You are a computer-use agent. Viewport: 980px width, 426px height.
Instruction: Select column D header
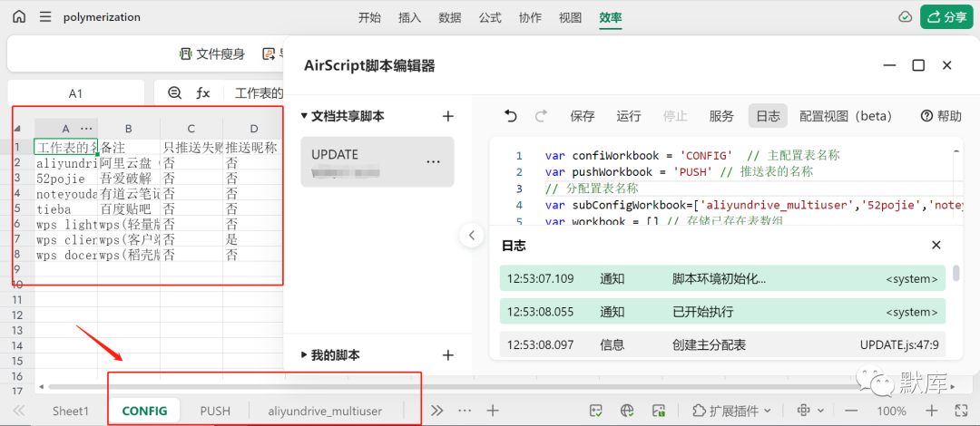[x=253, y=128]
